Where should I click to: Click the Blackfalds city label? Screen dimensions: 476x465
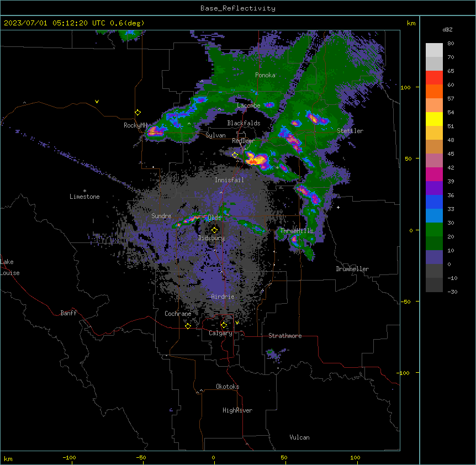(x=244, y=123)
